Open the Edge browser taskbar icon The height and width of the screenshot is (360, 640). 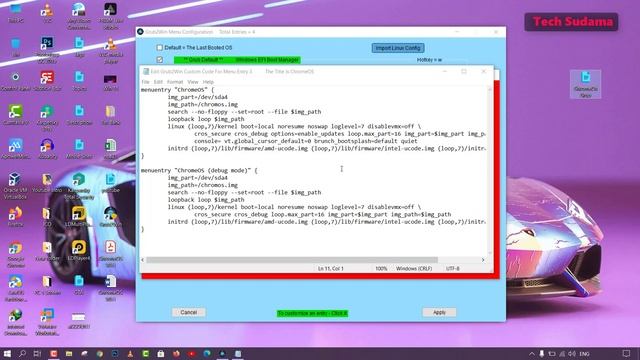pyautogui.click(x=207, y=353)
